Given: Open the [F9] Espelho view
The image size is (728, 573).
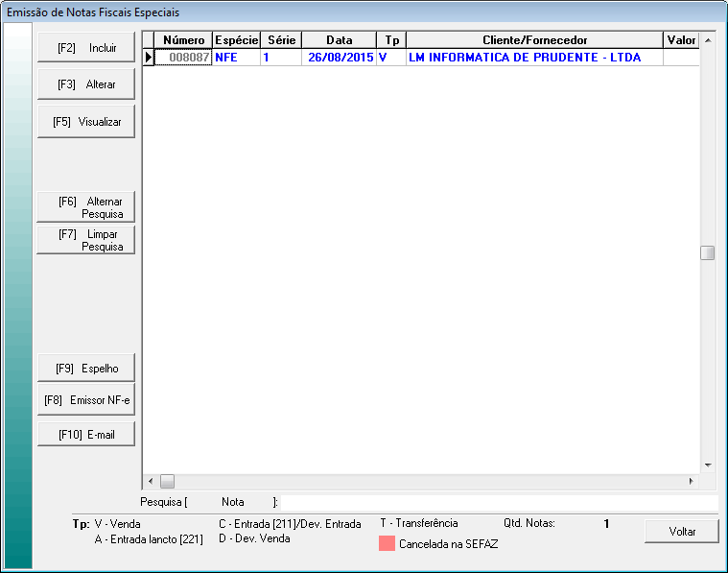Looking at the screenshot, I should (x=86, y=368).
